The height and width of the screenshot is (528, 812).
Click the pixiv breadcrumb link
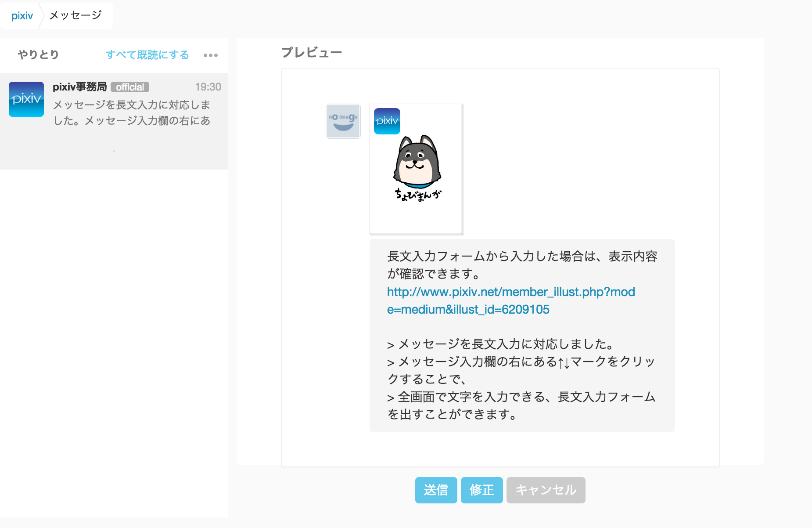coord(22,16)
